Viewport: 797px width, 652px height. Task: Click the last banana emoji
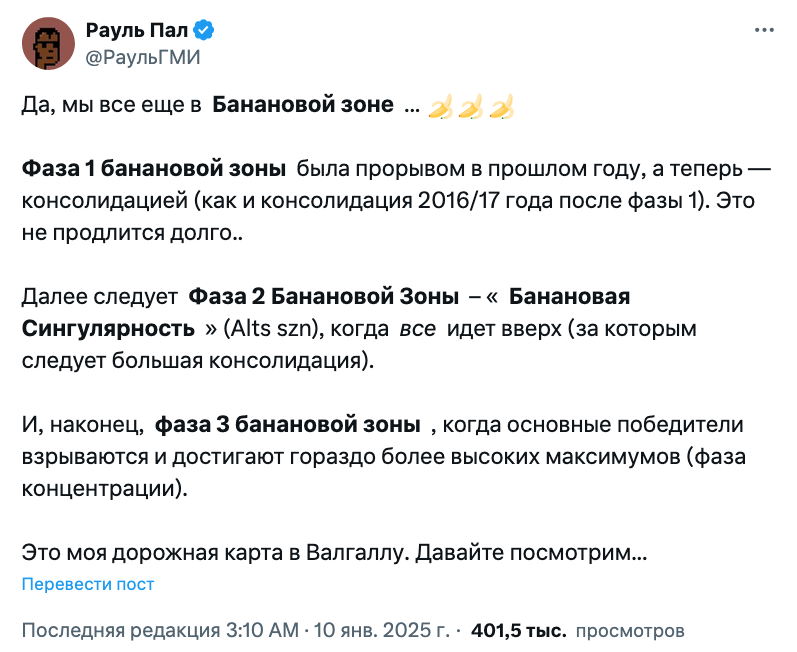(501, 106)
